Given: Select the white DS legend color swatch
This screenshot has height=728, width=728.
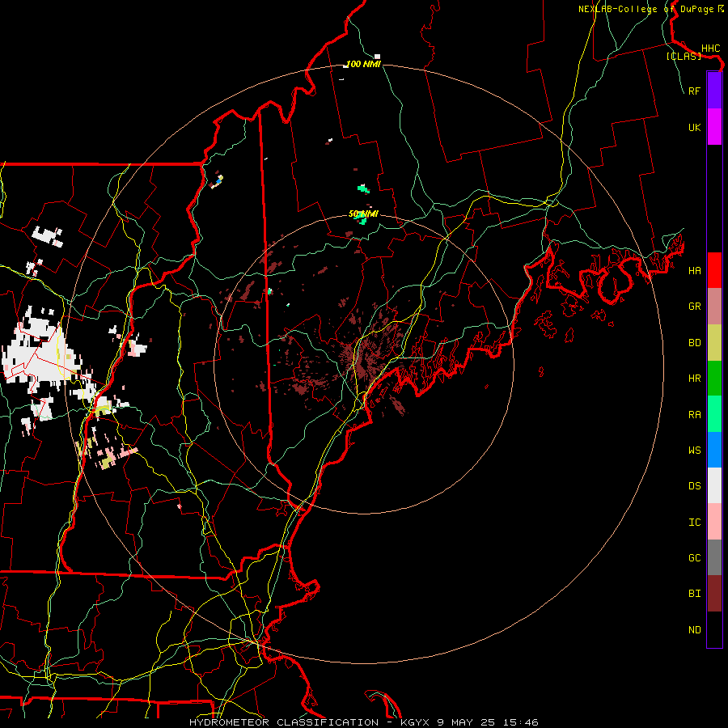Looking at the screenshot, I should tap(714, 485).
